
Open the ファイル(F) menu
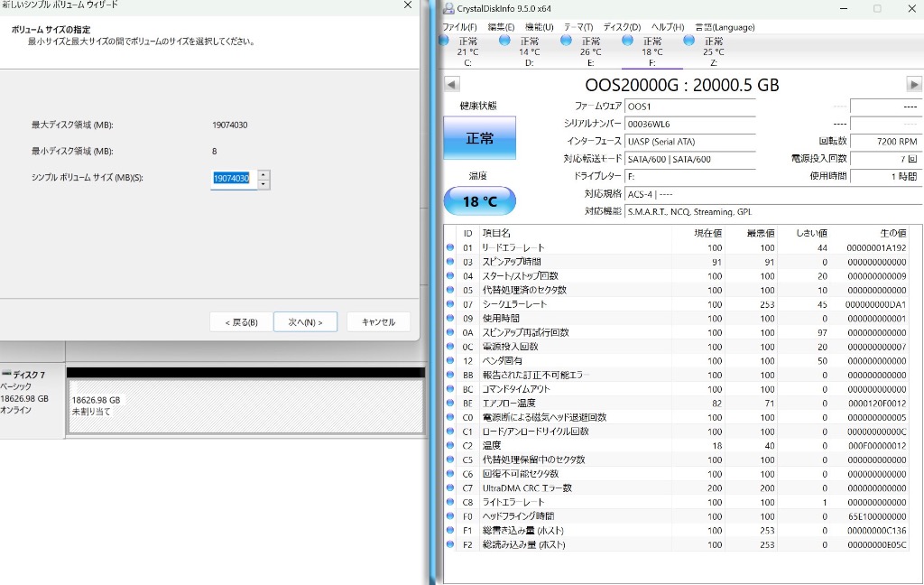459,27
